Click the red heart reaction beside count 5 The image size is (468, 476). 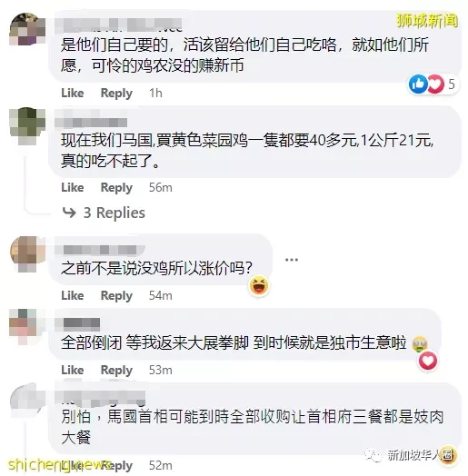[436, 84]
